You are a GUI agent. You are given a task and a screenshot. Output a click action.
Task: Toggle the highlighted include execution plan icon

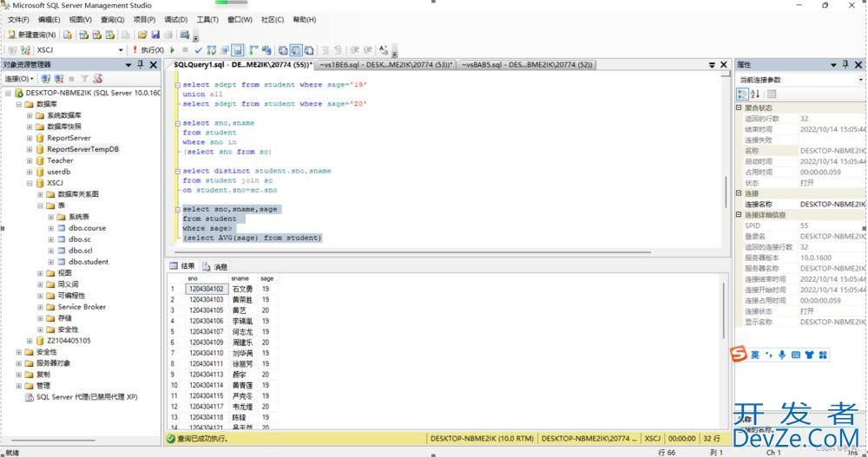tap(238, 49)
